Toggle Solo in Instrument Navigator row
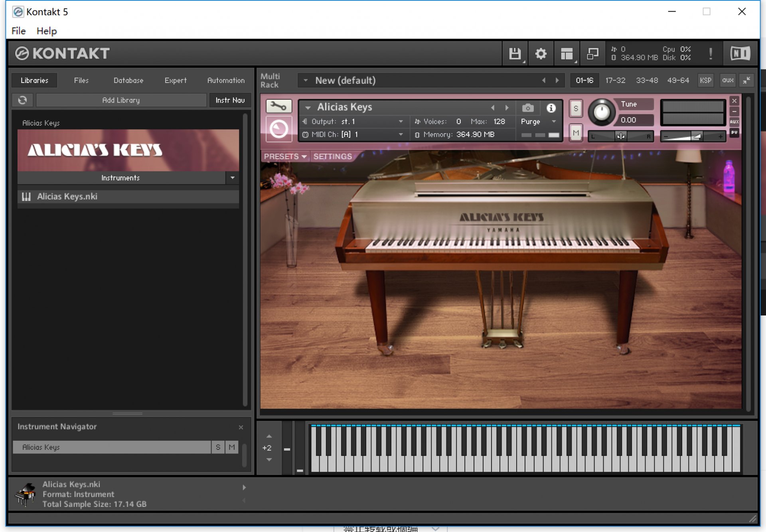 (218, 447)
